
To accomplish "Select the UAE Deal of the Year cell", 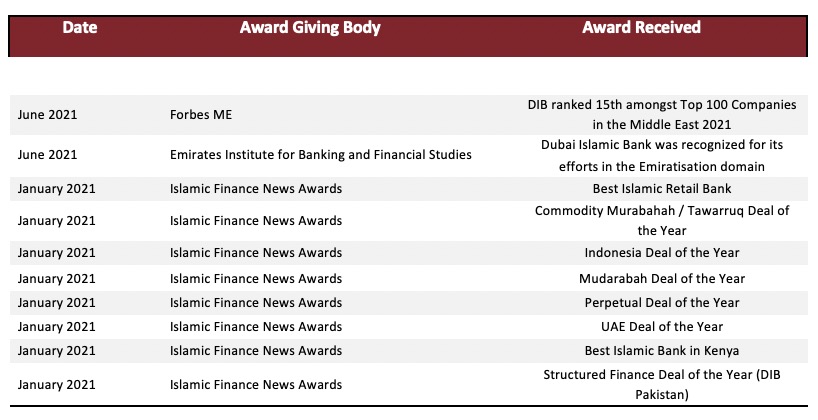I will (x=661, y=327).
